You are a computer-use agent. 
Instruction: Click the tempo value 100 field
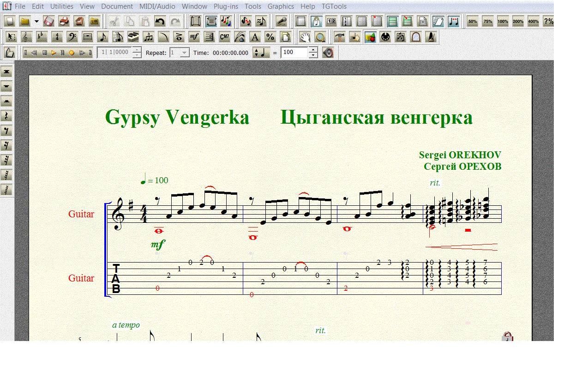click(294, 53)
